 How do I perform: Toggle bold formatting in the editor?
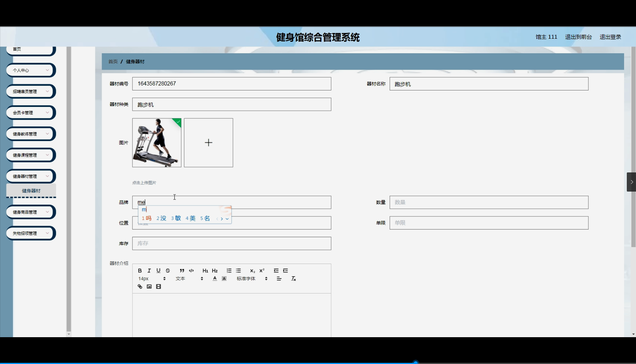point(140,271)
